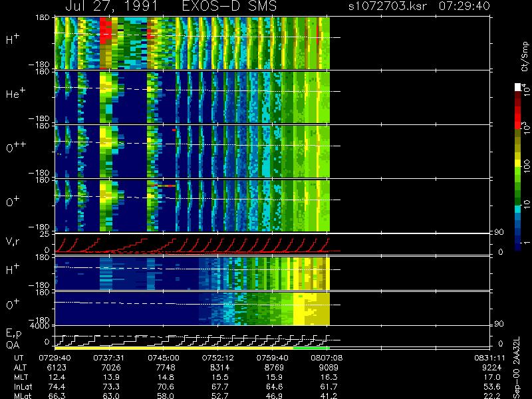Click the header time 07:29:40
The width and height of the screenshot is (532, 399).
point(464,6)
